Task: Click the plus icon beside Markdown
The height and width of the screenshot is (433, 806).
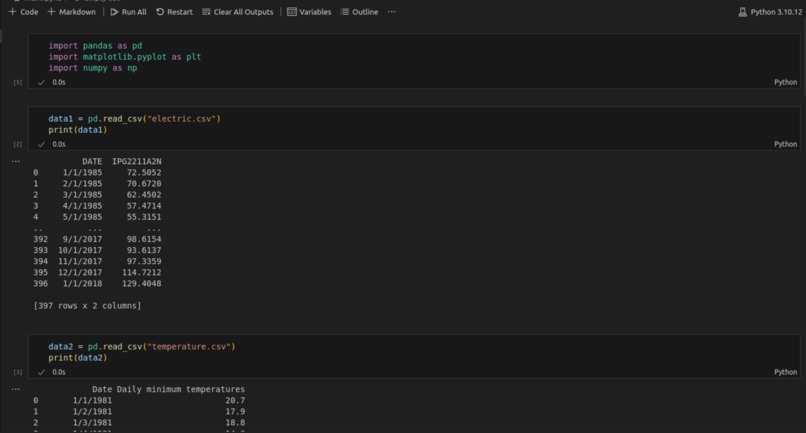Action: (x=51, y=12)
